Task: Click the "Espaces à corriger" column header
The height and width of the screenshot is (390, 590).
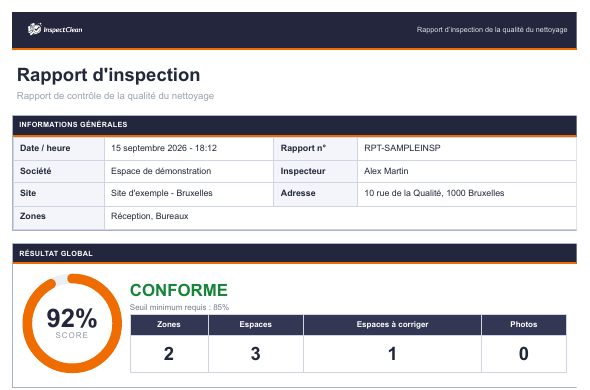Action: (392, 324)
